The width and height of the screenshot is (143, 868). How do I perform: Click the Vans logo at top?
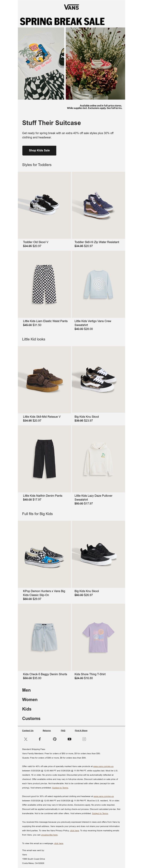point(71,7)
